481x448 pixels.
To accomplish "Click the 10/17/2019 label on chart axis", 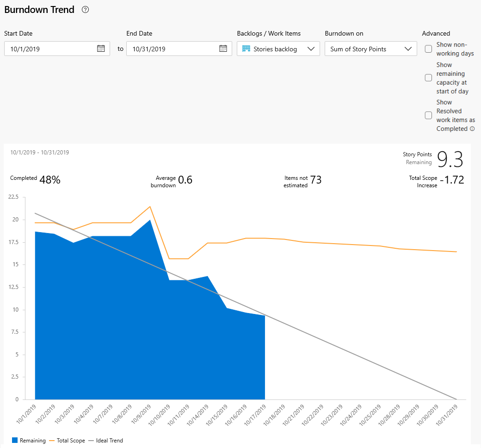I will [255, 415].
